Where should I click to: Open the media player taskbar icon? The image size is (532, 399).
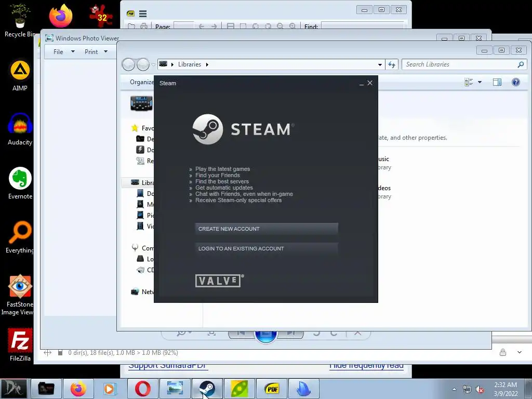(x=110, y=389)
